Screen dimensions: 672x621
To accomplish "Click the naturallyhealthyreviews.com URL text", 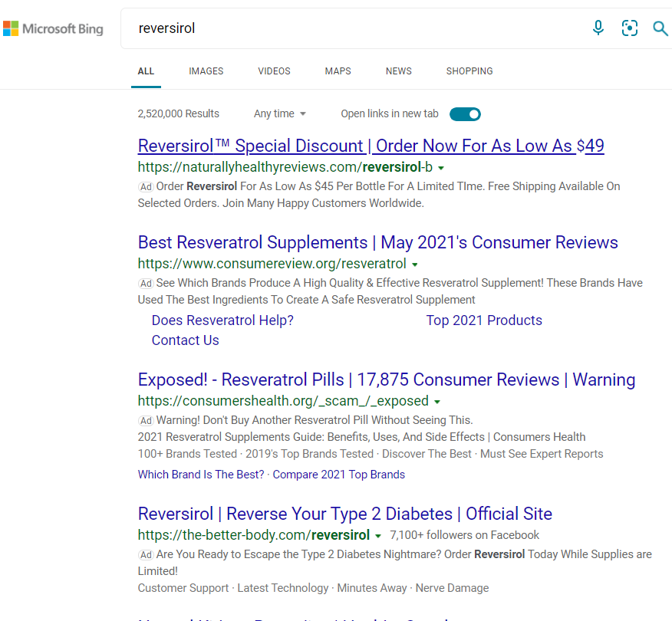I will click(x=285, y=167).
